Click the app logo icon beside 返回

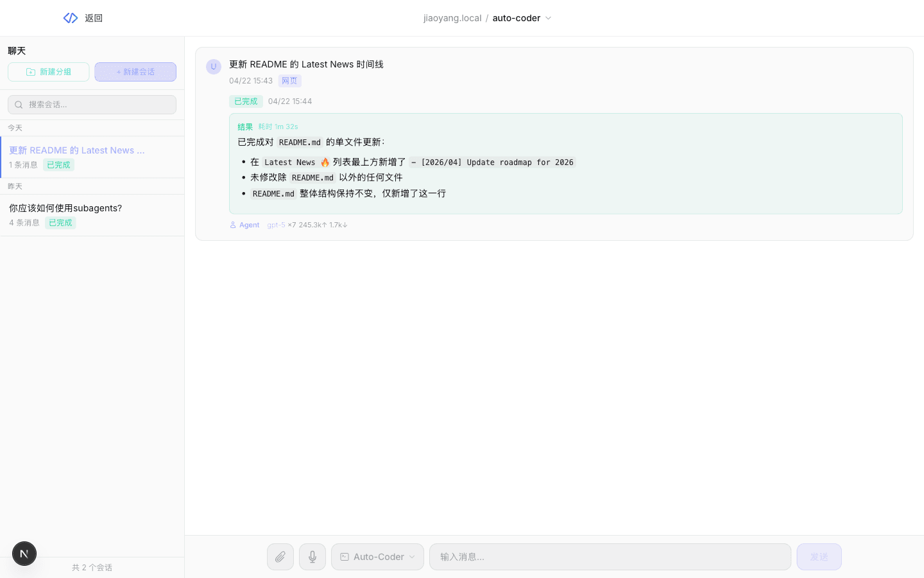coord(70,17)
